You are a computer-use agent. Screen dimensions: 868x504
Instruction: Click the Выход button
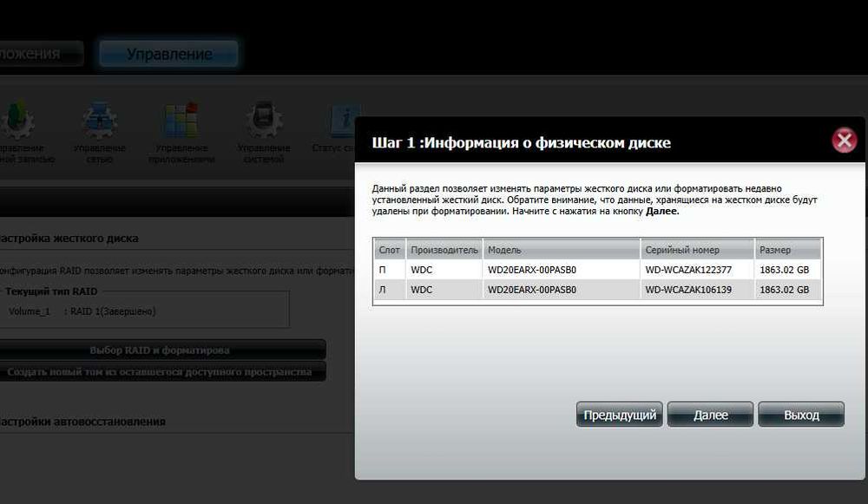pyautogui.click(x=801, y=415)
